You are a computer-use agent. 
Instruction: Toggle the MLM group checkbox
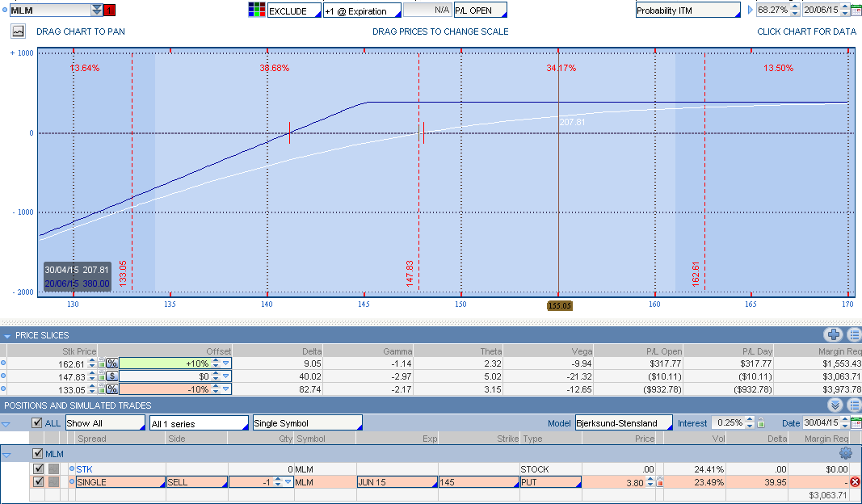pyautogui.click(x=38, y=453)
